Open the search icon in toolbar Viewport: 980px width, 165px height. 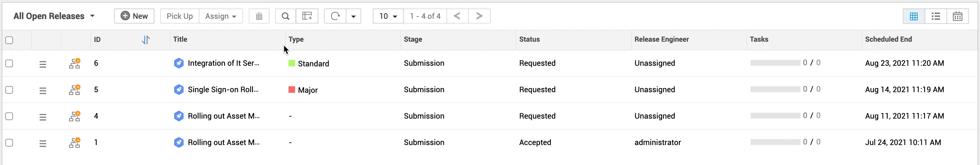[285, 16]
